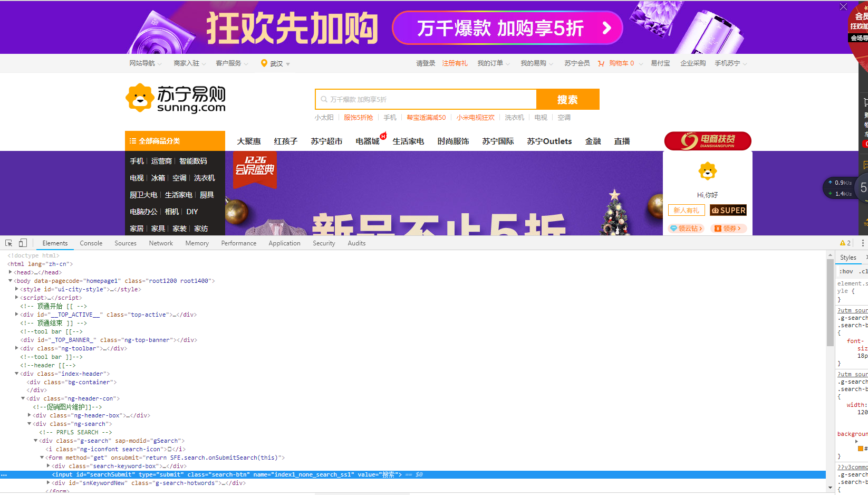Expand the head node in DOM tree
Image resolution: width=868 pixels, height=495 pixels.
[11, 272]
